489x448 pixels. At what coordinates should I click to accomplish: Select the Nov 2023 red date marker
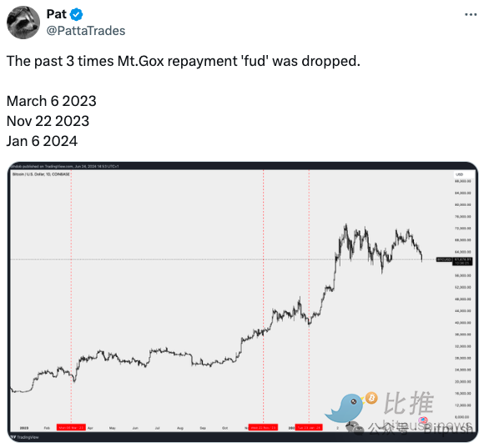pyautogui.click(x=263, y=427)
